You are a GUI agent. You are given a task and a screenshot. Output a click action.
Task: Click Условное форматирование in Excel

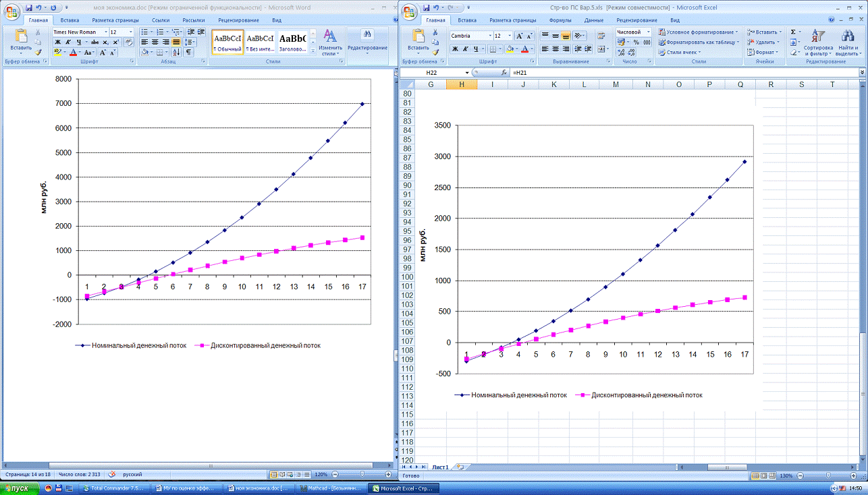[699, 32]
